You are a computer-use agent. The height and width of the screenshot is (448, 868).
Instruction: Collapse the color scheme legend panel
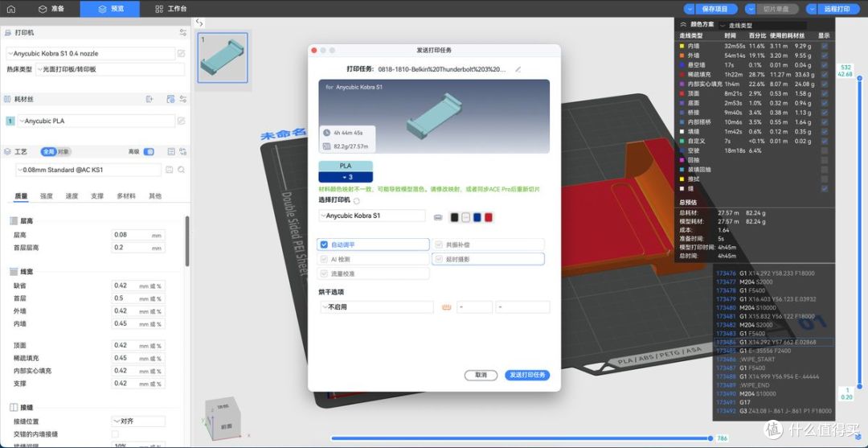pyautogui.click(x=683, y=25)
